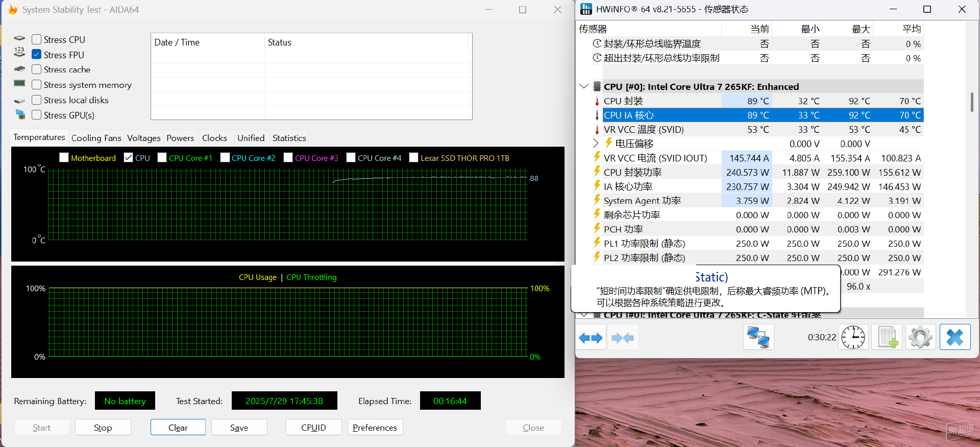Click the Save button
This screenshot has height=447, width=980.
(x=239, y=427)
